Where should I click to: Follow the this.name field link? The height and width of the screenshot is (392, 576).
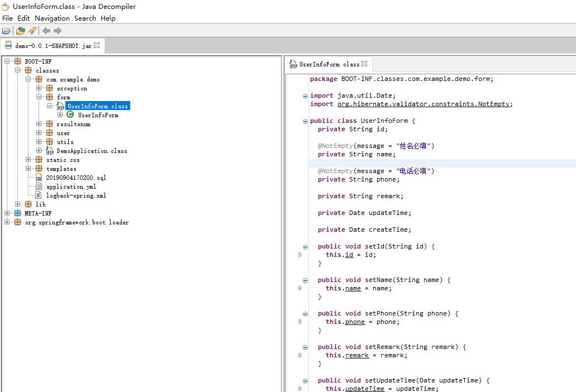point(353,289)
